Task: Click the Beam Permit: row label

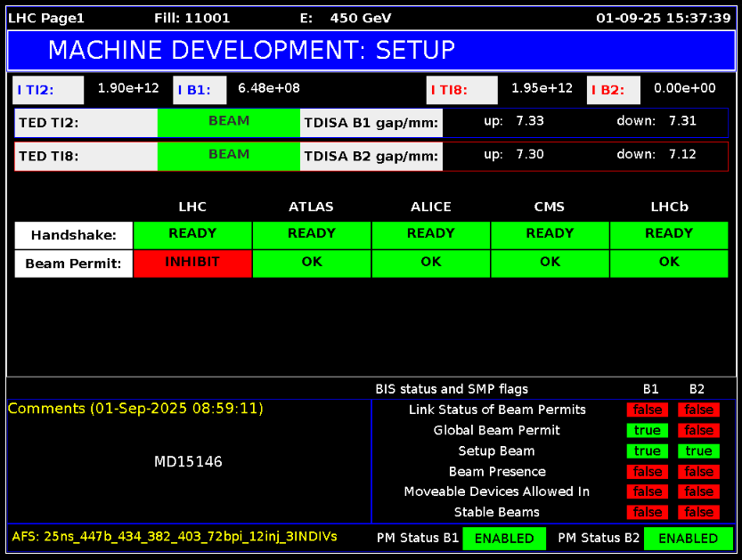Action: coord(74,264)
